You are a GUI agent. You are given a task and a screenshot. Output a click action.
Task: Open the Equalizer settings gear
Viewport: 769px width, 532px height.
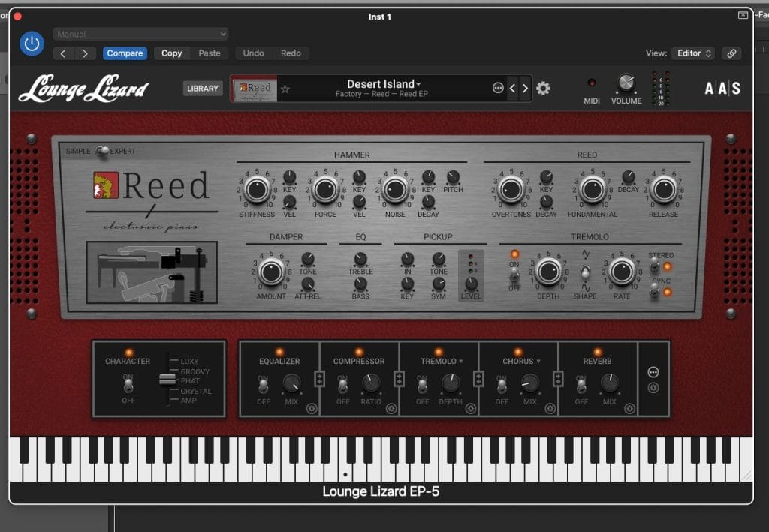pyautogui.click(x=312, y=408)
